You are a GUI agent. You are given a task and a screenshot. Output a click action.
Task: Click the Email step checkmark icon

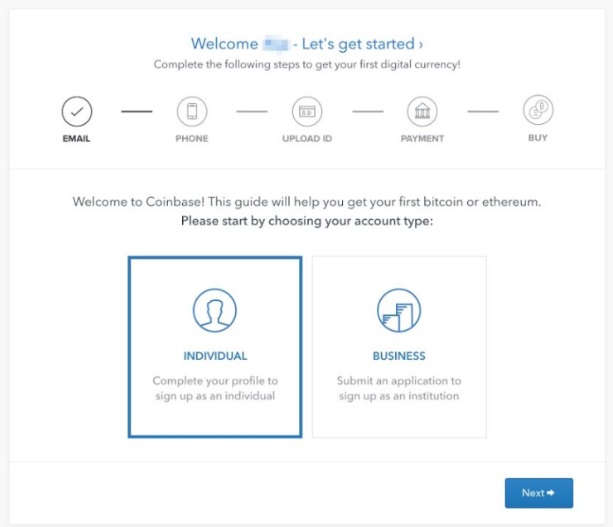point(77,111)
